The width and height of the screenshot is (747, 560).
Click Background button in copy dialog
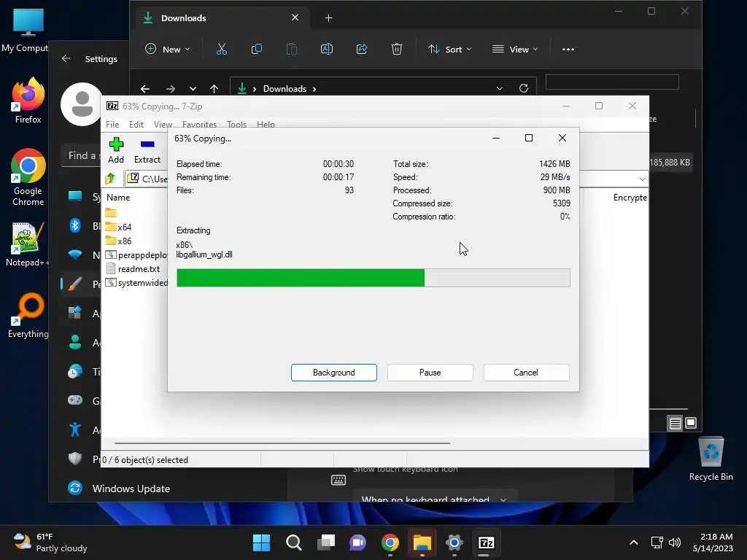coord(334,373)
